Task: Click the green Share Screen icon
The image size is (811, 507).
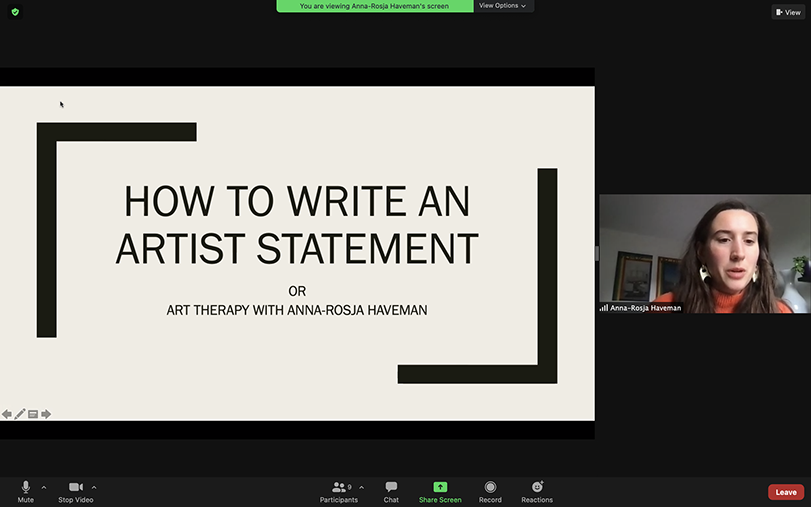Action: [x=440, y=487]
